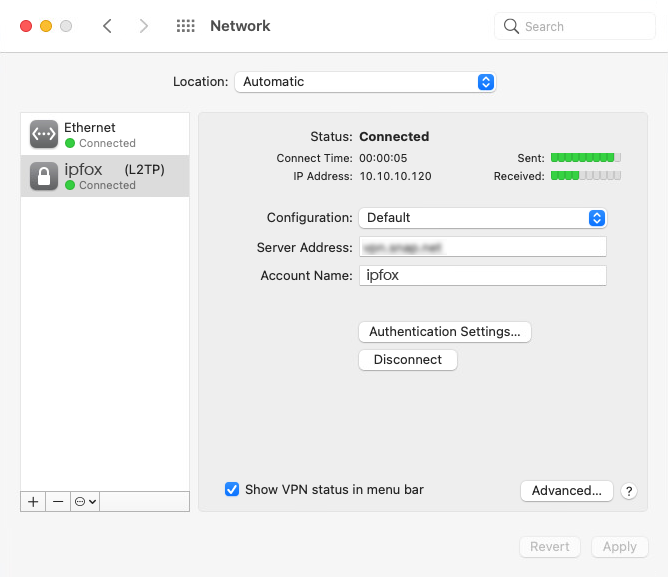Minimize the Network window
This screenshot has width=668, height=577.
(46, 26)
